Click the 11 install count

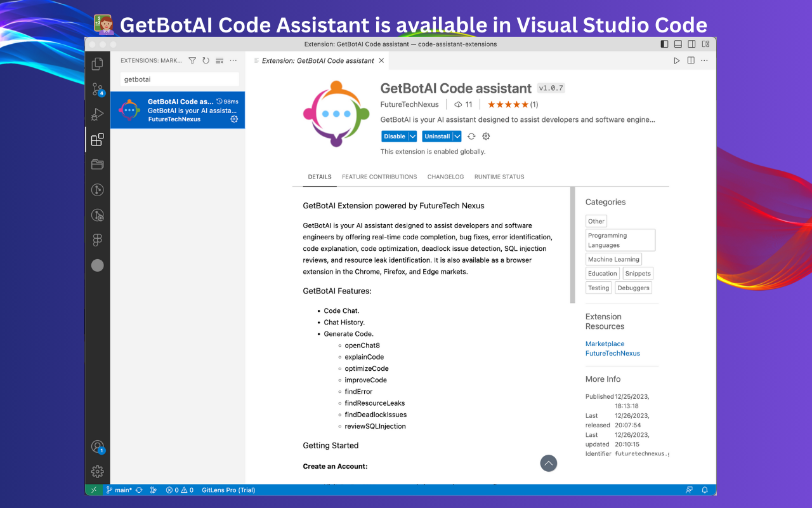click(x=463, y=104)
